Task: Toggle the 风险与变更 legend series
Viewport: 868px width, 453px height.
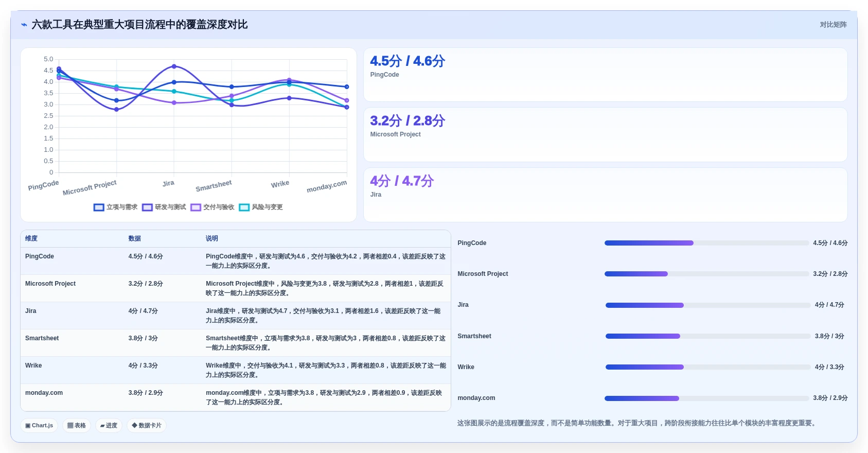Action: tap(261, 207)
